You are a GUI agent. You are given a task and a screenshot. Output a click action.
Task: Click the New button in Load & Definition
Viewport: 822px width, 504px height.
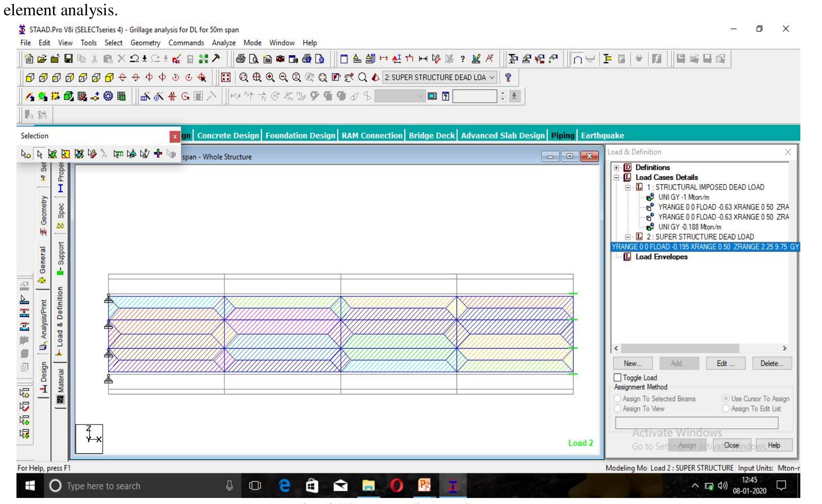pyautogui.click(x=632, y=363)
